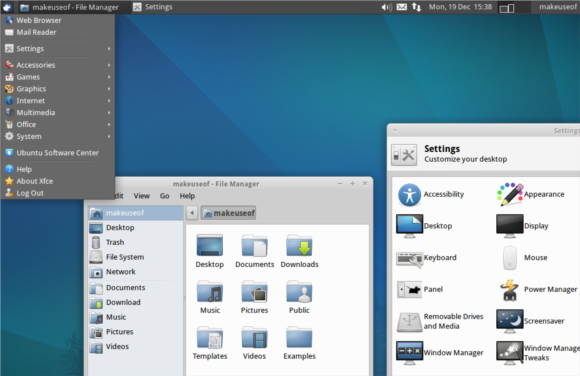Open Public folder icon
Viewport: 580px width, 376px height.
coord(299,291)
